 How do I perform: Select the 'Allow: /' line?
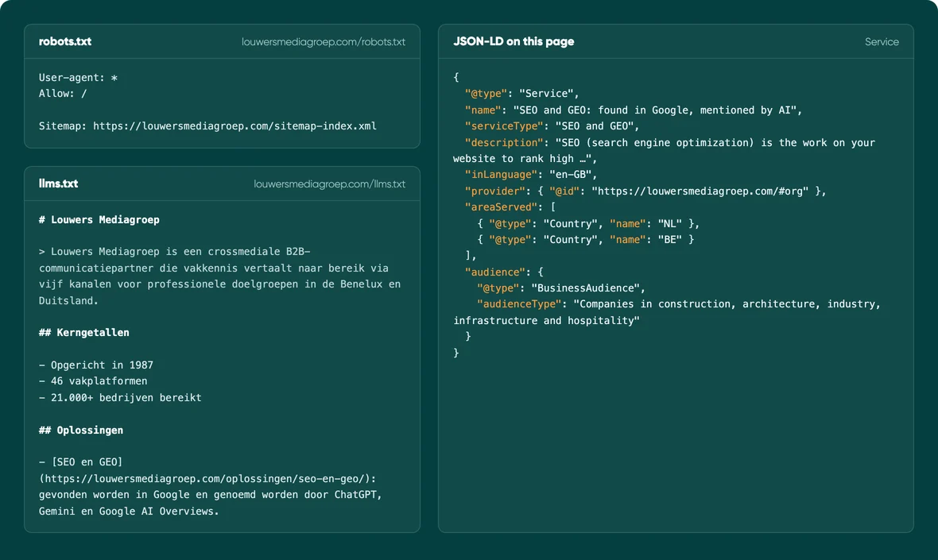pyautogui.click(x=63, y=94)
